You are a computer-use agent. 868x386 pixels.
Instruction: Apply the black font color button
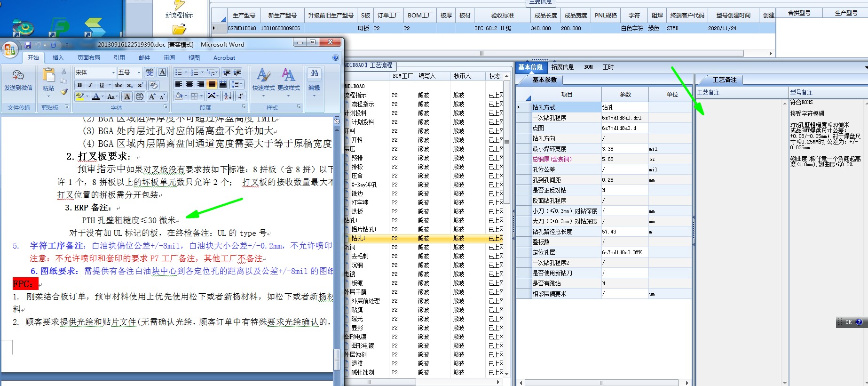[x=96, y=96]
